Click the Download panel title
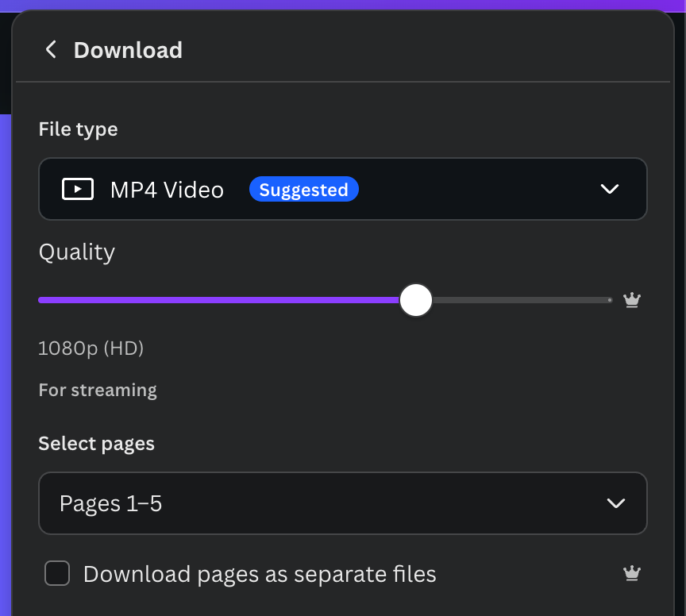 pyautogui.click(x=128, y=50)
